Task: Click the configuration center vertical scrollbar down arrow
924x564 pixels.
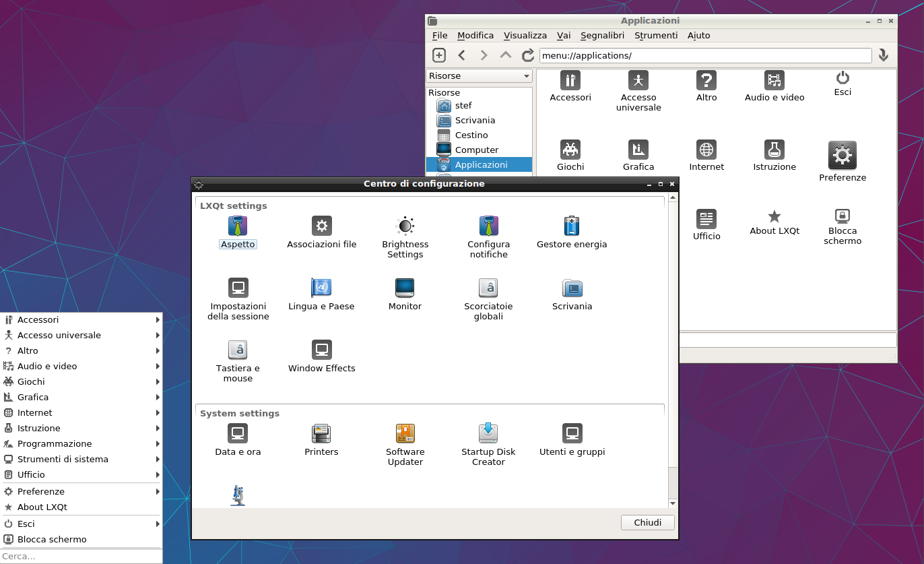Action: 672,503
